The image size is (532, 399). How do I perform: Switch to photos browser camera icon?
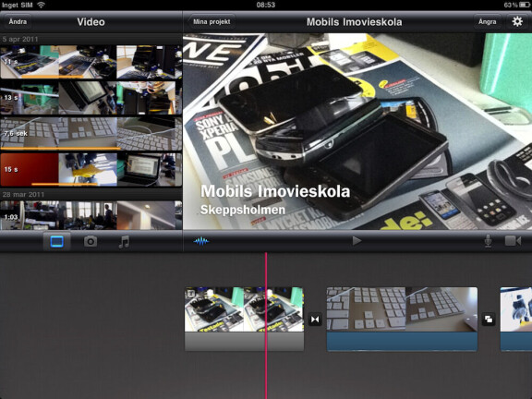pyautogui.click(x=91, y=242)
